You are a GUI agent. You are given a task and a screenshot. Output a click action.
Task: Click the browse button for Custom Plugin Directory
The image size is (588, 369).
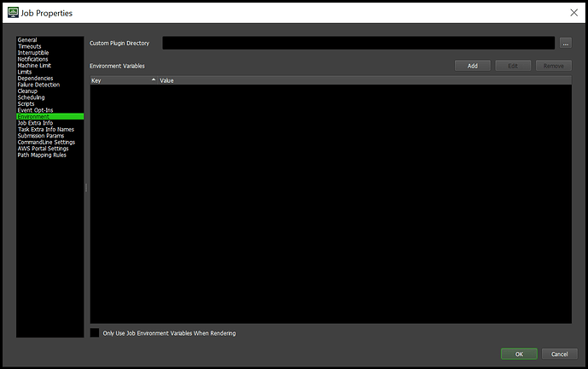(565, 43)
